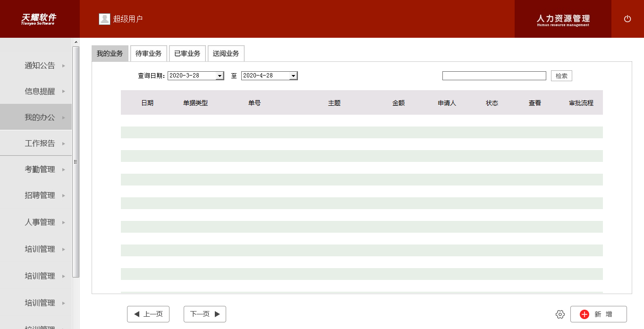Click the 审批流程 column header
This screenshot has height=329, width=644.
581,103
